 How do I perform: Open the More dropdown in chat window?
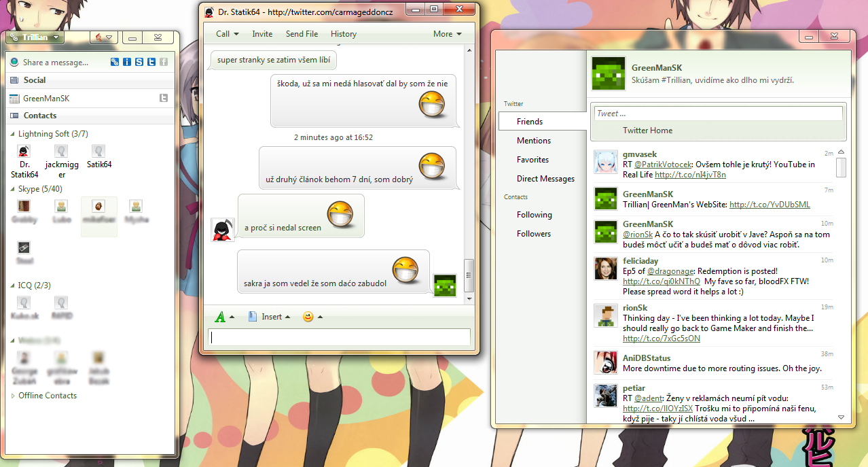(x=448, y=34)
